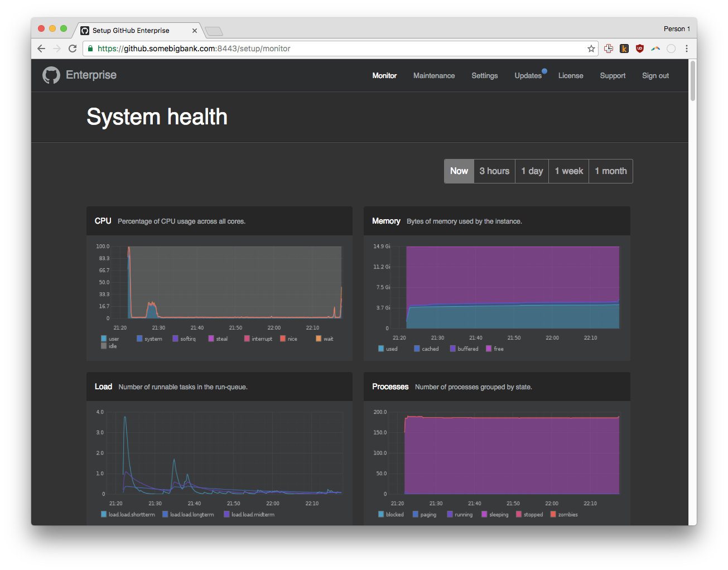Select the 3 hours time range
The width and height of the screenshot is (728, 570).
494,171
